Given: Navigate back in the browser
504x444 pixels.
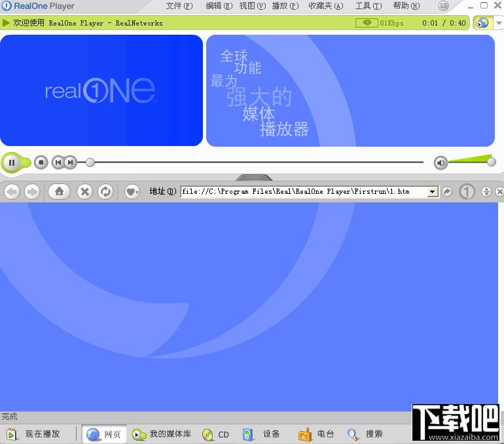Looking at the screenshot, I should point(12,192).
